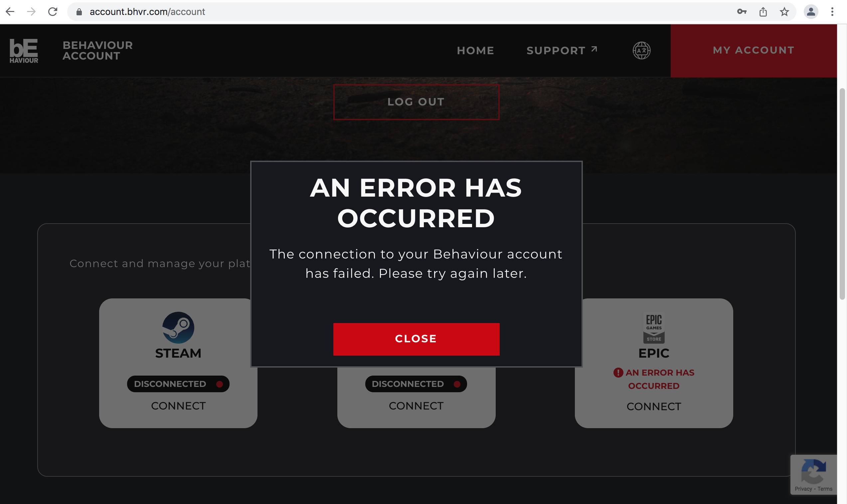Go to the Home nav item
Image resolution: width=847 pixels, height=504 pixels.
[475, 51]
